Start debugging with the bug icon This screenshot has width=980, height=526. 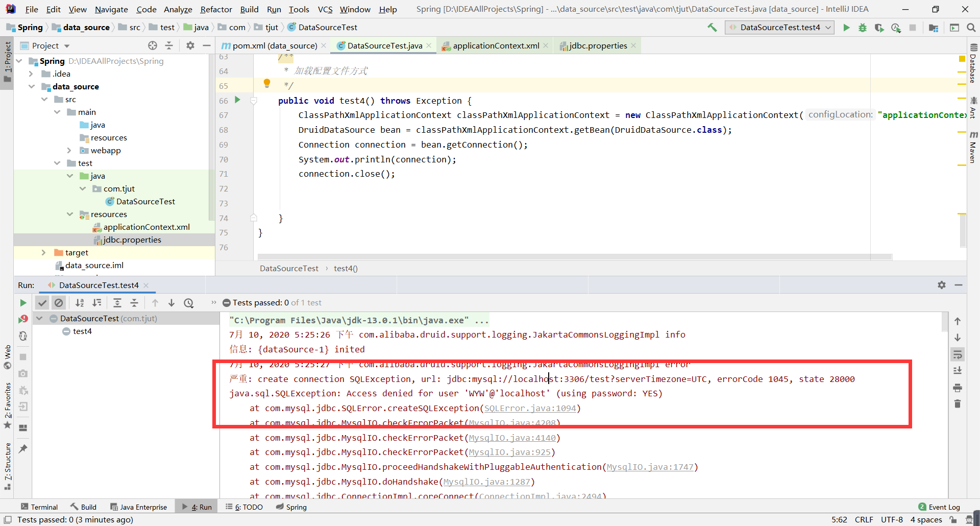tap(863, 28)
